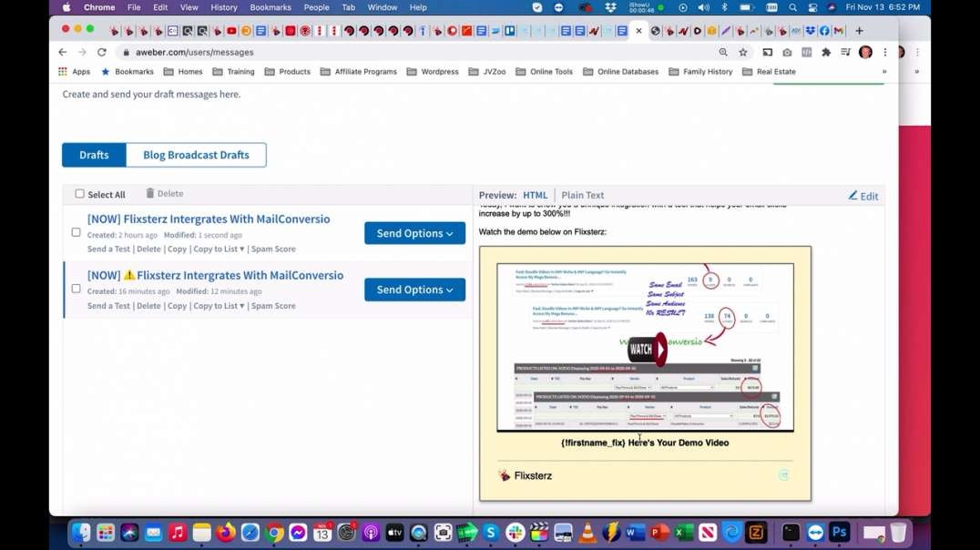Switch to the Gmail browser tab
The image size is (980, 550).
point(839,31)
